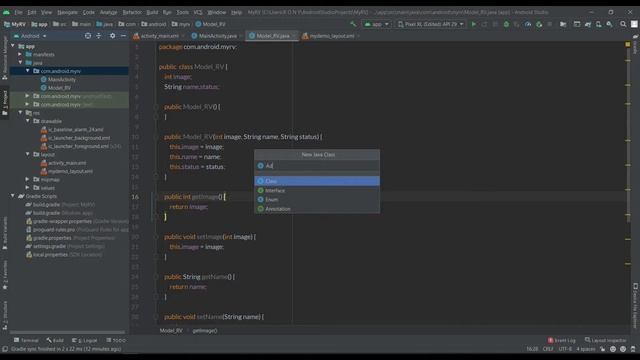Open the Profiler icon in the toolbar
Image resolution: width=640 pixels, height=360 pixels.
click(x=528, y=24)
